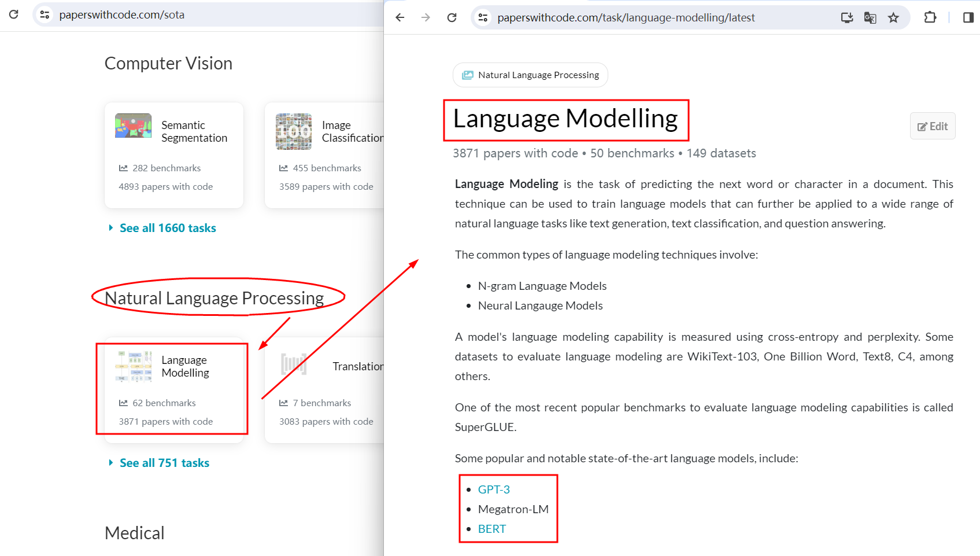Click the benchmarks chart icon beside 62 benchmarks
980x556 pixels.
[123, 403]
